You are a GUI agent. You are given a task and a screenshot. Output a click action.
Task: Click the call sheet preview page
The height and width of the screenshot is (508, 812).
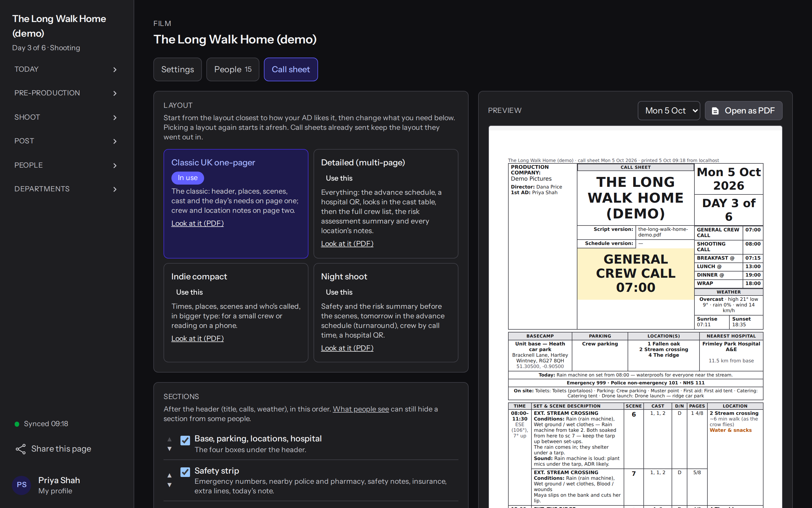pyautogui.click(x=635, y=317)
